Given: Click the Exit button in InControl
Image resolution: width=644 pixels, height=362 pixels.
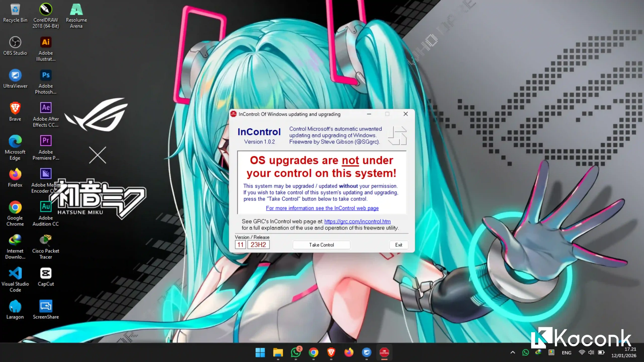Looking at the screenshot, I should [399, 245].
